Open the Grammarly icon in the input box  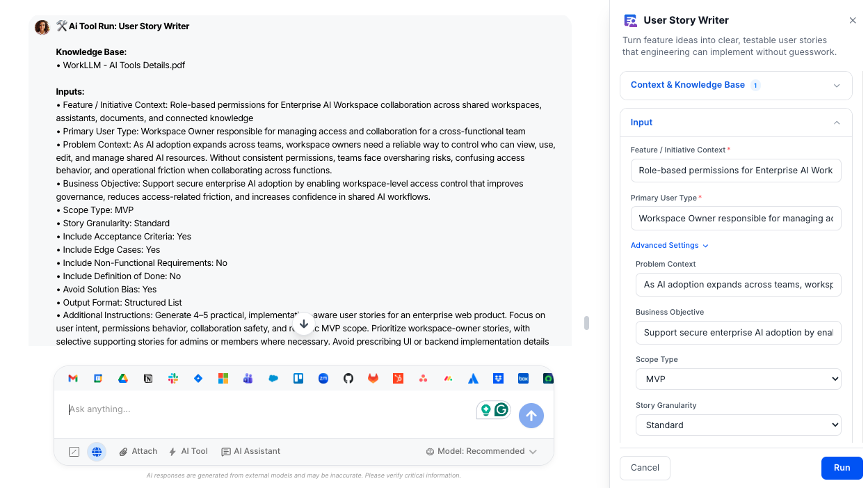point(501,410)
